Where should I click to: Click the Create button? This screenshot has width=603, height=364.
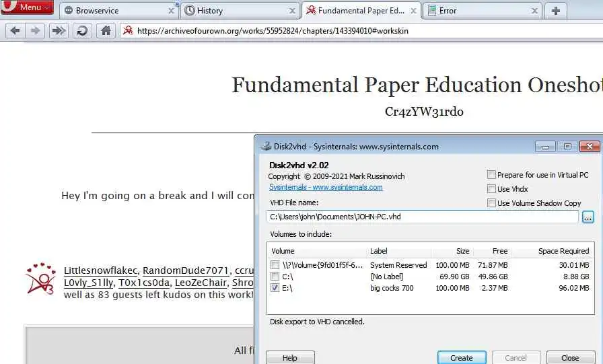[462, 358]
